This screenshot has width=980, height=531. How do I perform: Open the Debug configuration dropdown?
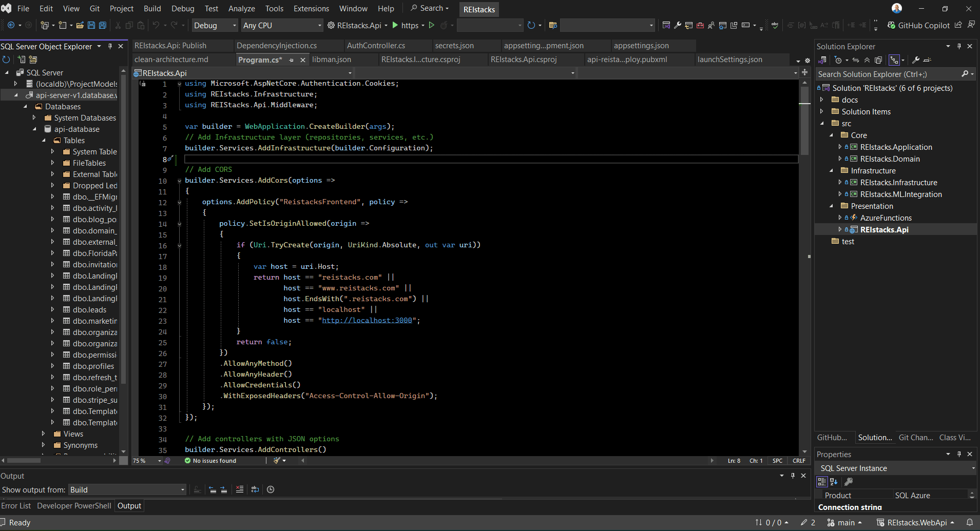(215, 25)
